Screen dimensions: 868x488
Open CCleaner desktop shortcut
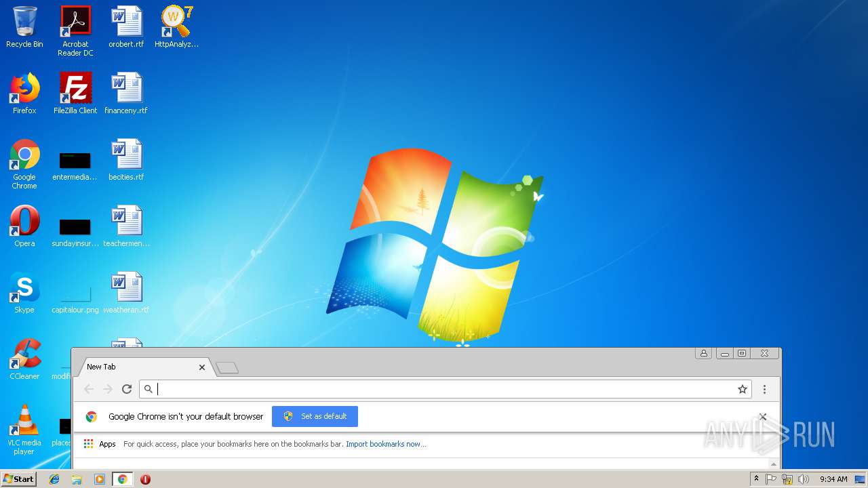24,359
